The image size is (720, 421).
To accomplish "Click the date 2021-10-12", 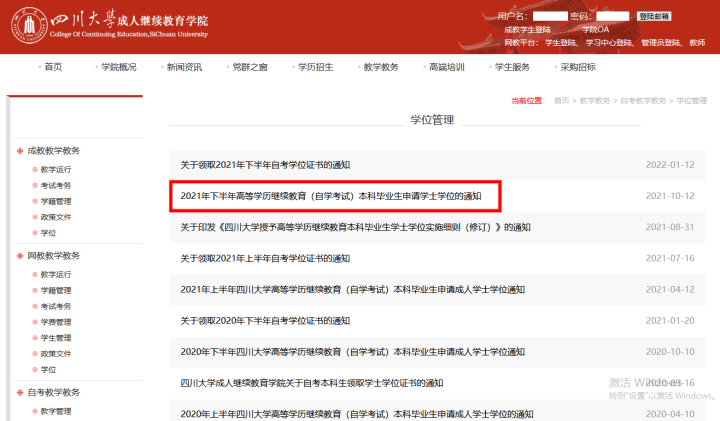I will (x=670, y=196).
